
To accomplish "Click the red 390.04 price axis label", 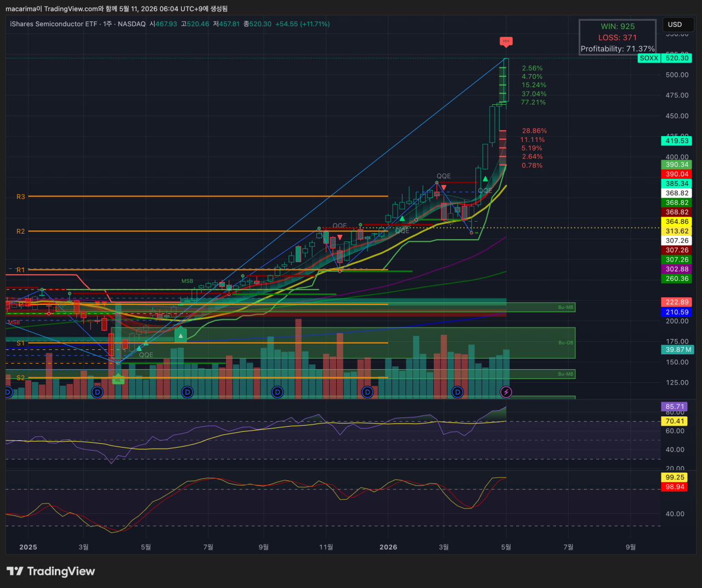I will pyautogui.click(x=677, y=174).
